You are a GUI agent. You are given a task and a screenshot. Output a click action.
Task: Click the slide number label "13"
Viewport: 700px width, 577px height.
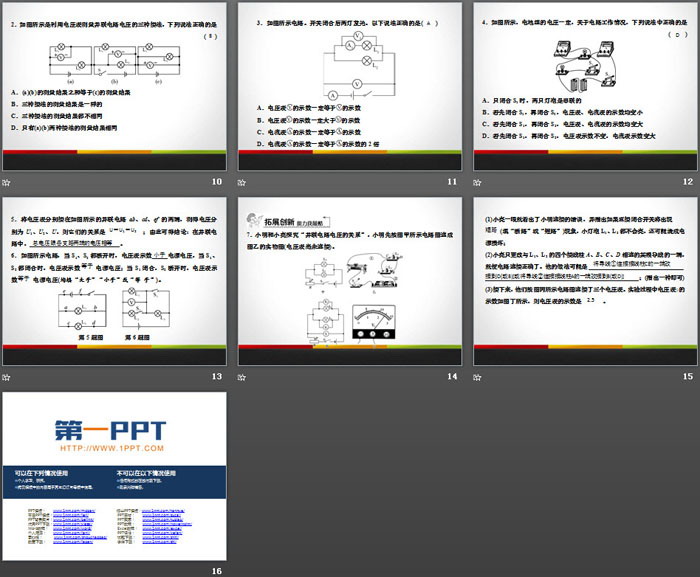(217, 376)
